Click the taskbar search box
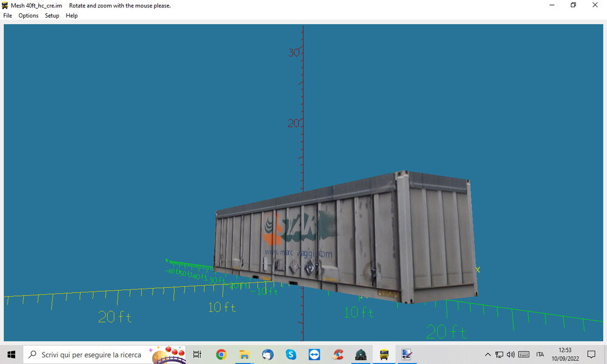This screenshot has width=607, height=364. [104, 354]
